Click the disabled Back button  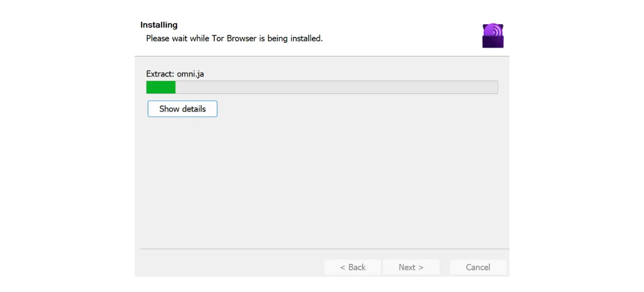pyautogui.click(x=353, y=267)
